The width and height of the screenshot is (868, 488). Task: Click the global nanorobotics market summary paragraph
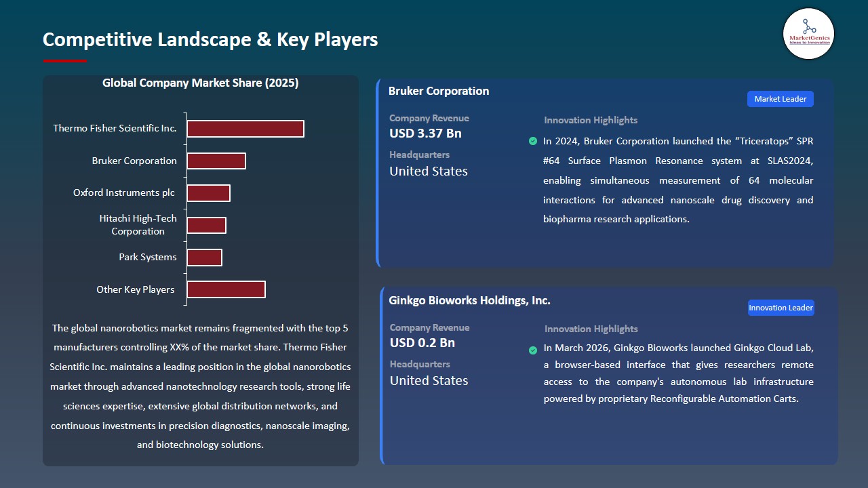[200, 386]
